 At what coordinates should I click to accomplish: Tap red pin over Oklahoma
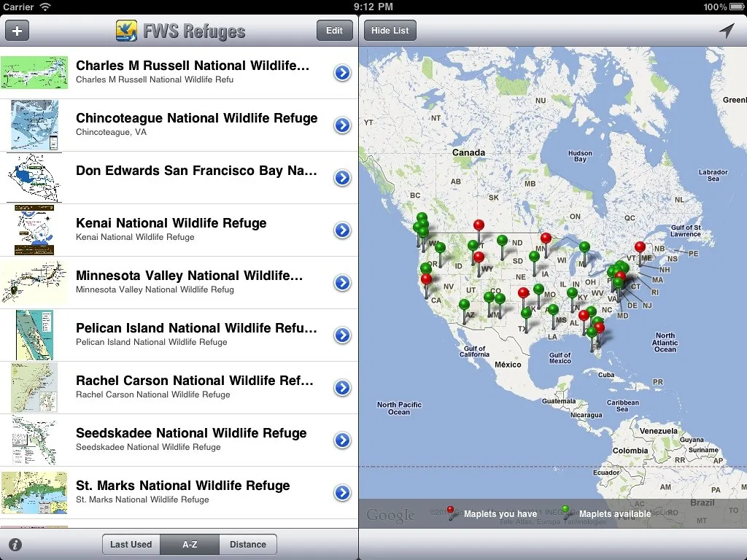tap(524, 292)
